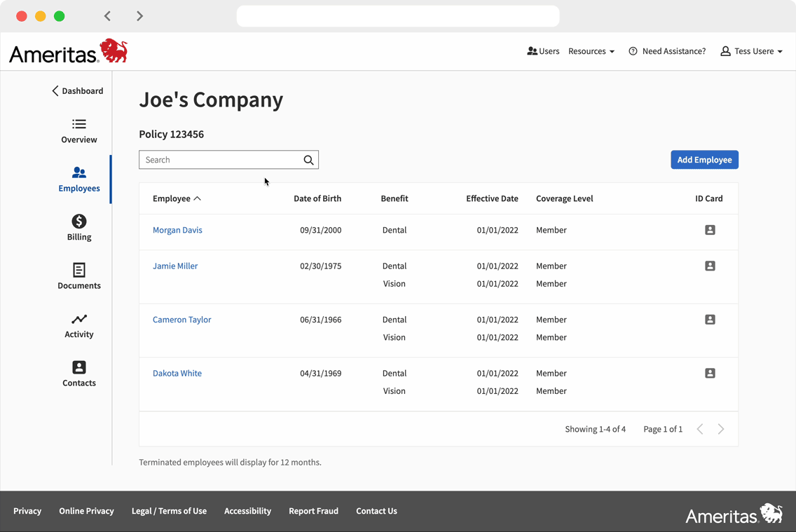
Task: Open Morgan Davis's ID card icon
Action: coord(710,230)
